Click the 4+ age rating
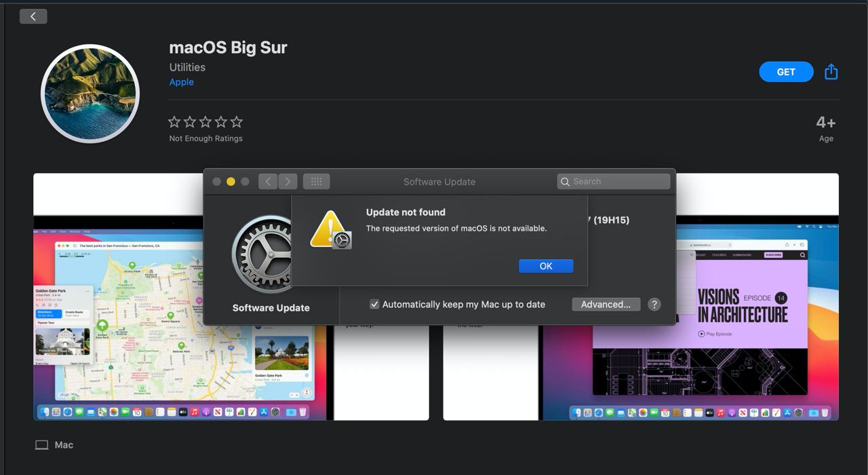This screenshot has height=475, width=868. [826, 123]
